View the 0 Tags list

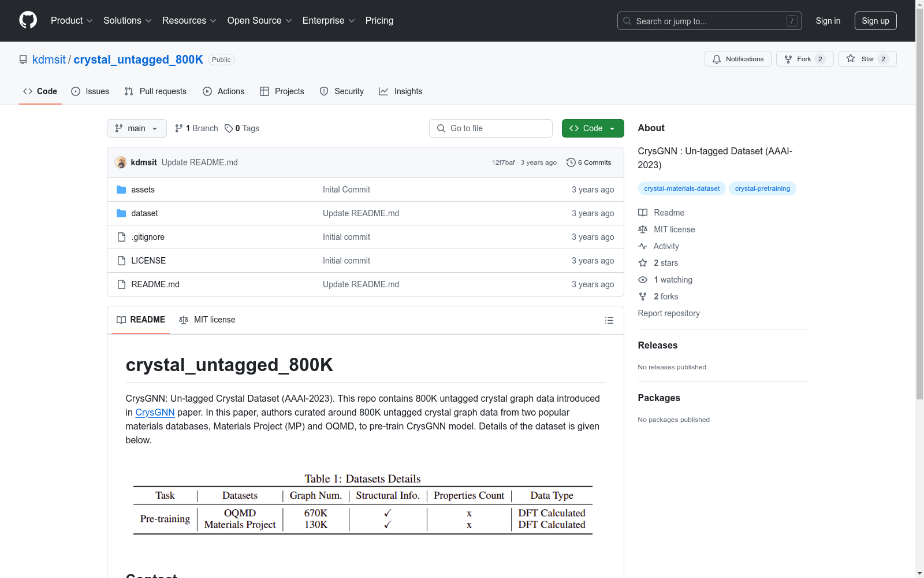coord(242,128)
